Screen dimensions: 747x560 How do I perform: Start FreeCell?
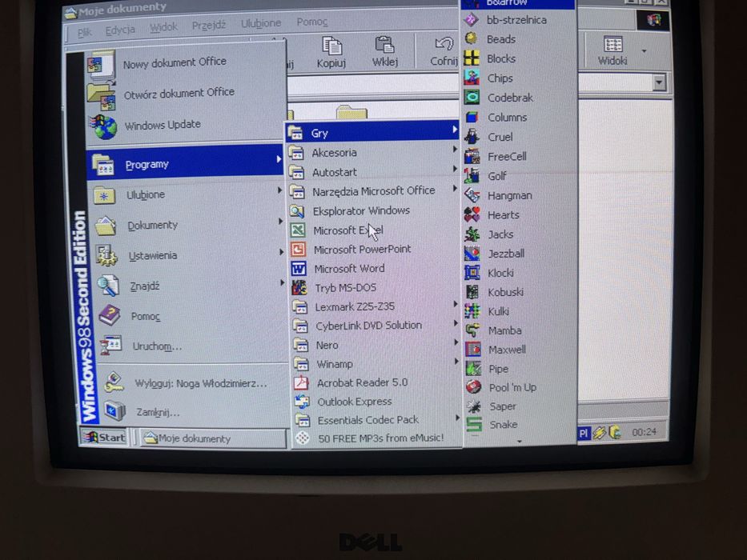[x=518, y=156]
